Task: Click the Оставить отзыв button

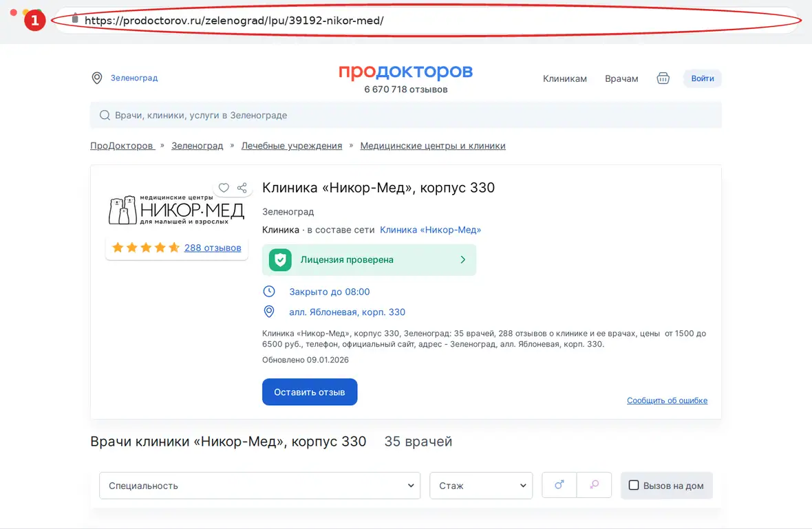Action: coord(310,392)
